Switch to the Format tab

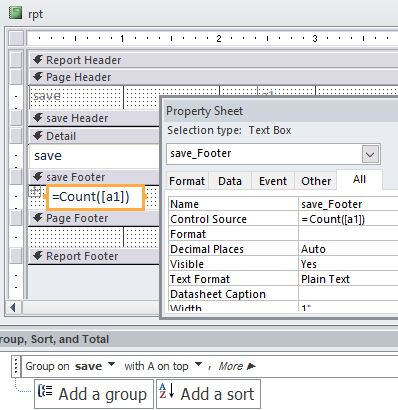point(187,181)
